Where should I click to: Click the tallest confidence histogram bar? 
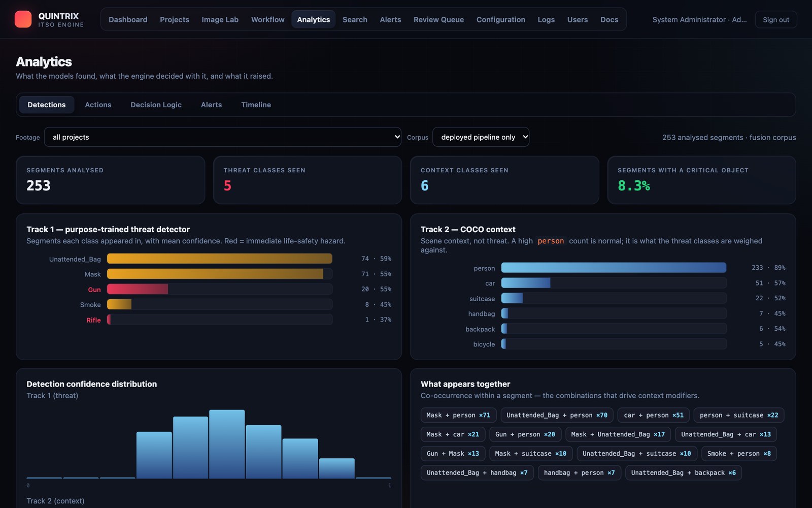[227, 444]
